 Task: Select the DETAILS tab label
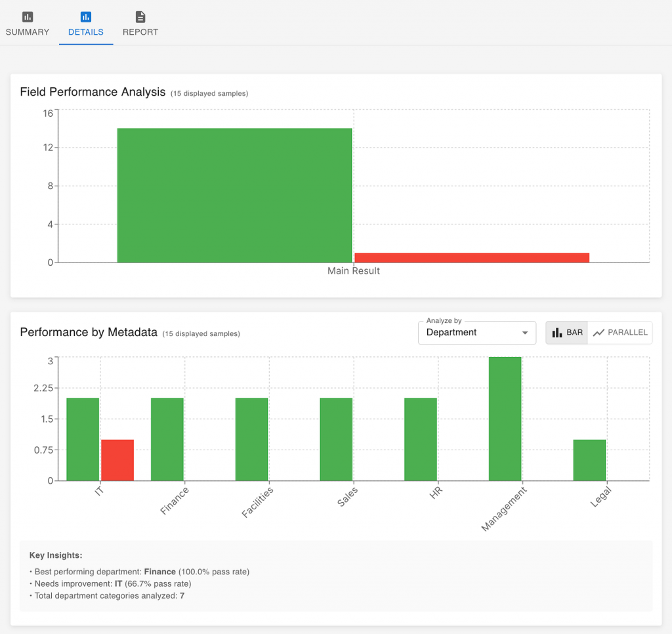click(86, 32)
